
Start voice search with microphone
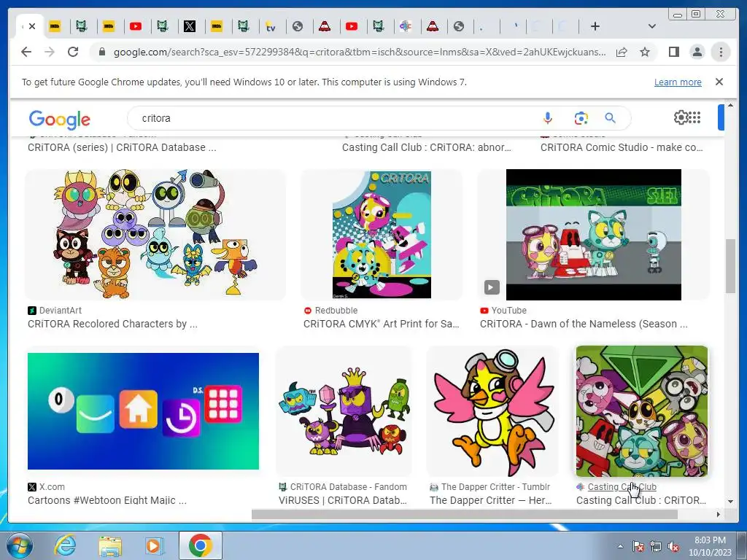[x=548, y=117]
